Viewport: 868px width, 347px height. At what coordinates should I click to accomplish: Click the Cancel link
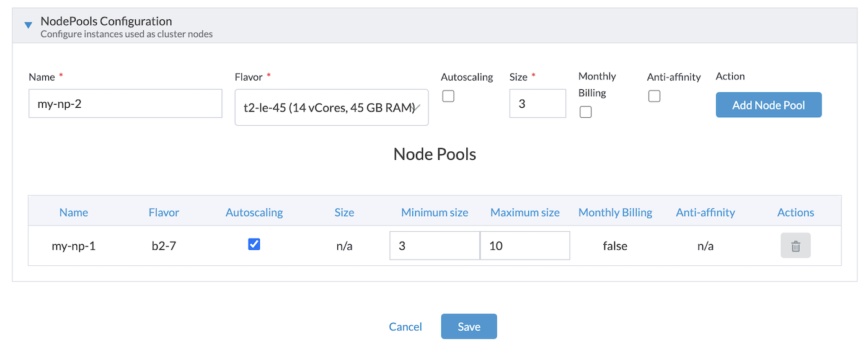[405, 327]
